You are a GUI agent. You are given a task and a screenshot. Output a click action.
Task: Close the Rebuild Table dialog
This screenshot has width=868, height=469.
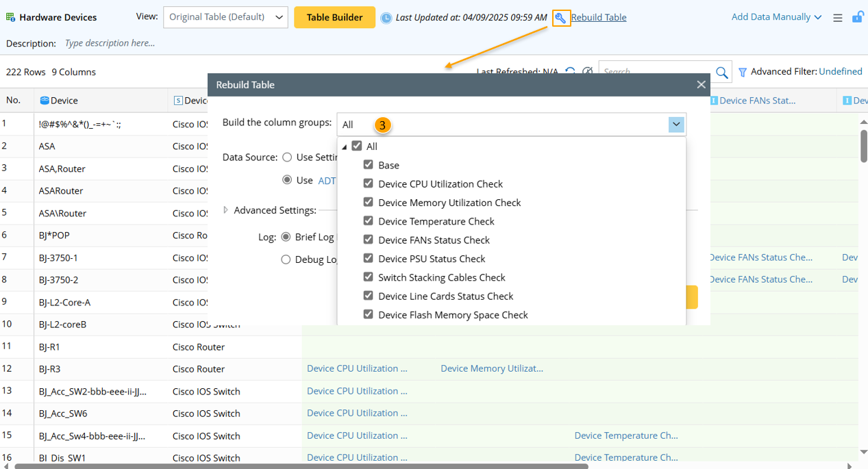coord(701,85)
